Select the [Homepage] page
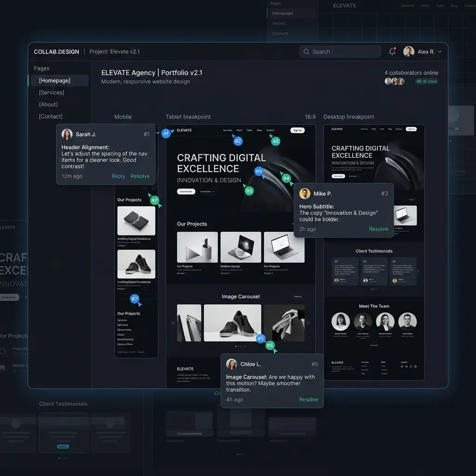The image size is (476, 476). pos(59,80)
